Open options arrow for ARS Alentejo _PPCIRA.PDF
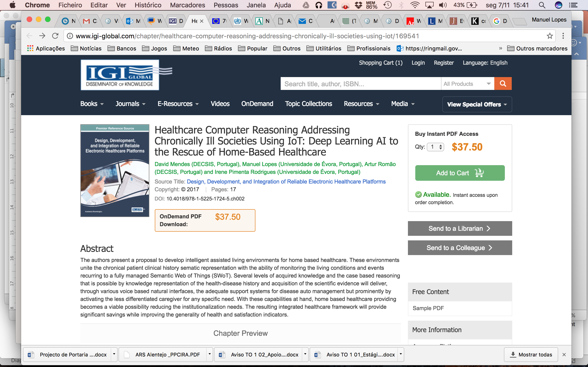This screenshot has width=588, height=367. click(209, 354)
